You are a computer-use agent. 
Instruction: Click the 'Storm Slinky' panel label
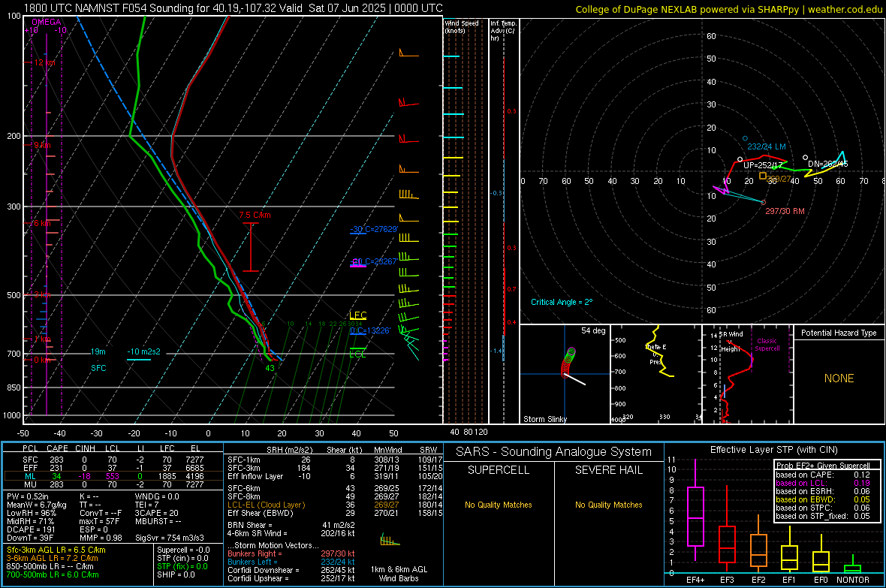[x=544, y=419]
